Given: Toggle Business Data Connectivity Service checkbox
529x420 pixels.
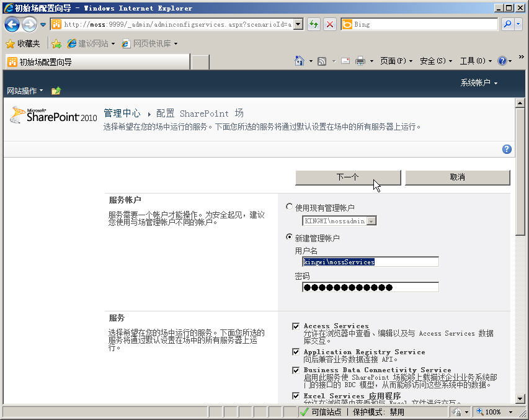Looking at the screenshot, I should 296,370.
